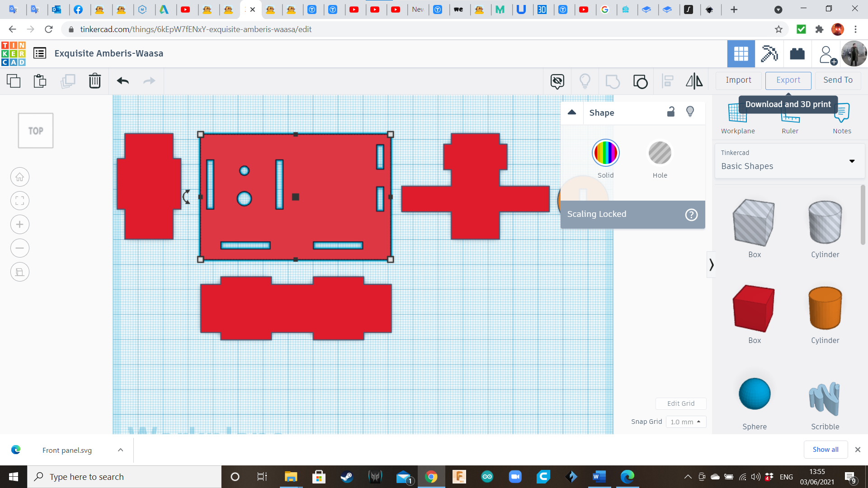
Task: Click the Home view icon
Action: click(x=19, y=177)
